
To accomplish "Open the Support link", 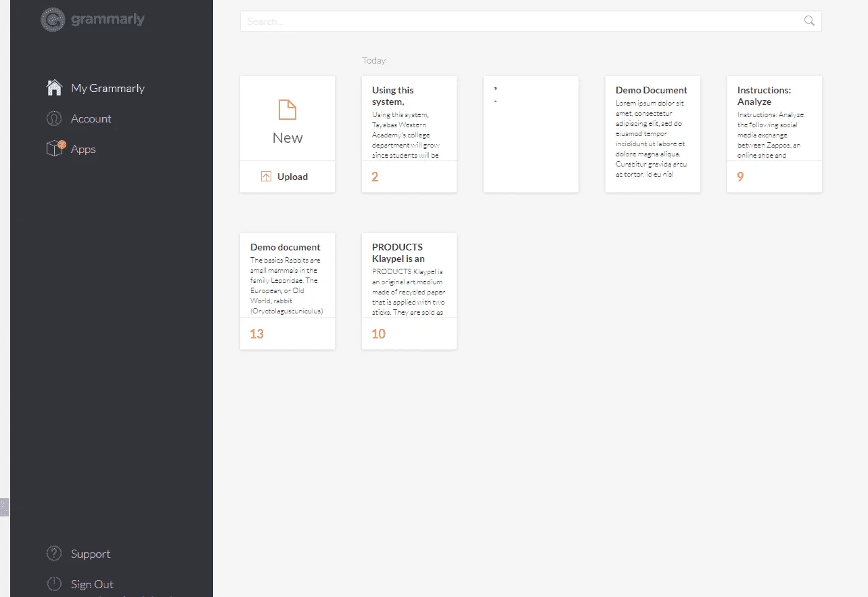I will 91,554.
